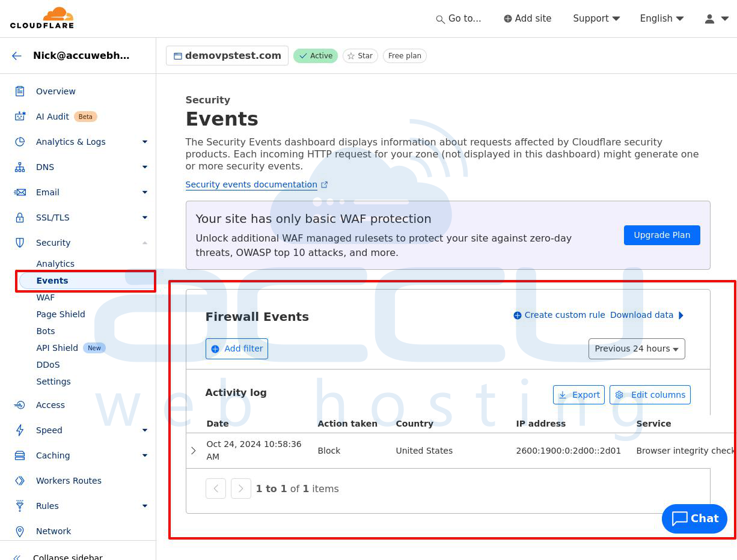The width and height of the screenshot is (737, 560).
Task: Click the chat bubble icon
Action: [x=680, y=519]
